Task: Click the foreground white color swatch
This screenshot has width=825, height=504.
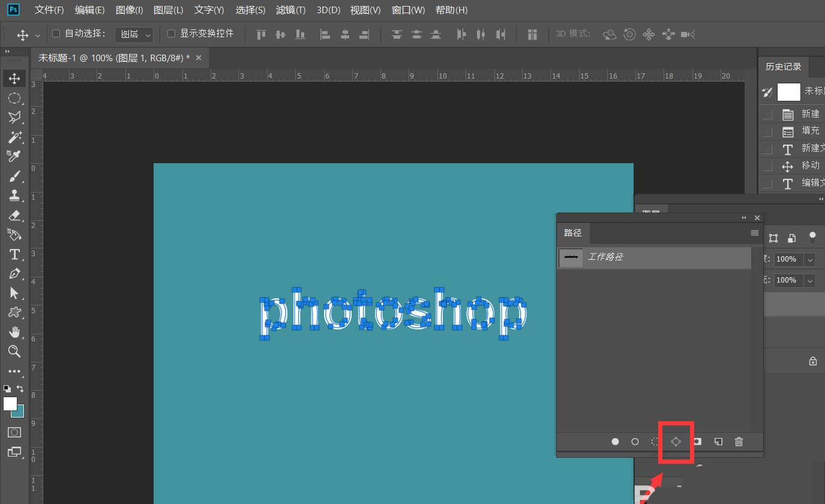Action: 10,404
